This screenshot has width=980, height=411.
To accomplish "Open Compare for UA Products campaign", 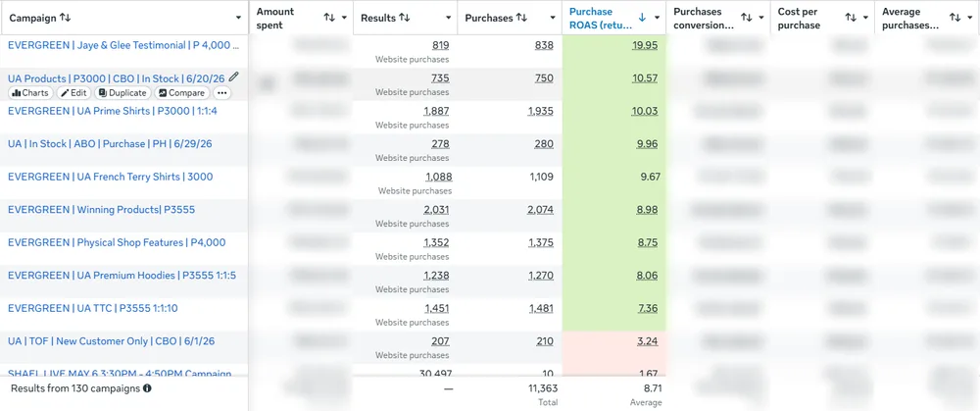I will 181,93.
